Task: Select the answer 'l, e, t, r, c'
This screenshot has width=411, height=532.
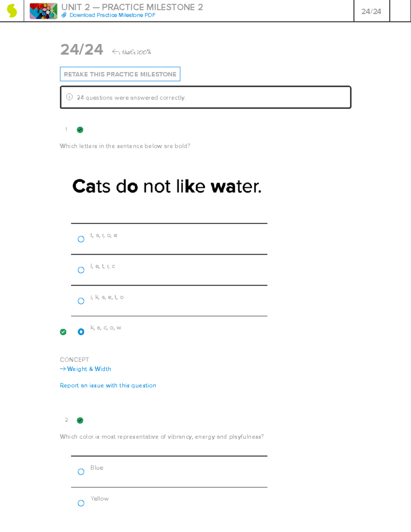Action: (x=81, y=270)
